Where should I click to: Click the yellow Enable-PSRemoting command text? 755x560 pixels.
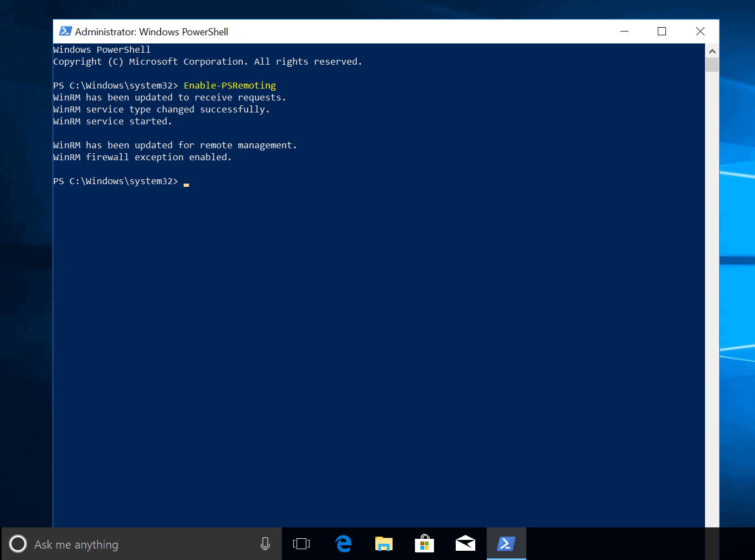(x=230, y=85)
